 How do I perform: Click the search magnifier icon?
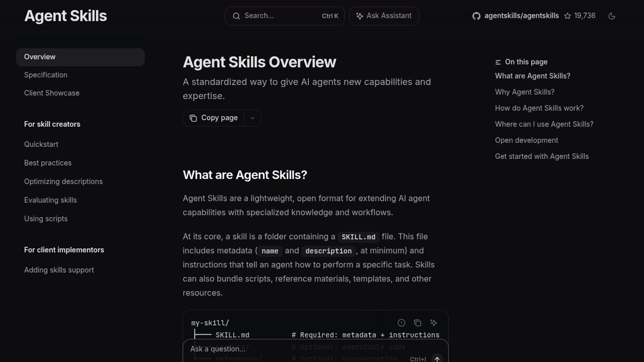coord(236,16)
